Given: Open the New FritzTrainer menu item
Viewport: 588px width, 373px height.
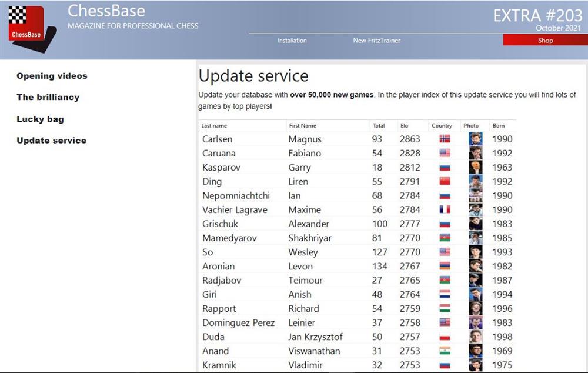Looking at the screenshot, I should click(x=376, y=40).
